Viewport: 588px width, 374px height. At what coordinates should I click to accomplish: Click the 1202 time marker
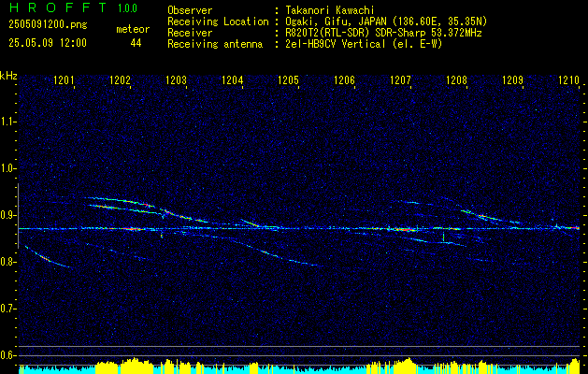120,80
